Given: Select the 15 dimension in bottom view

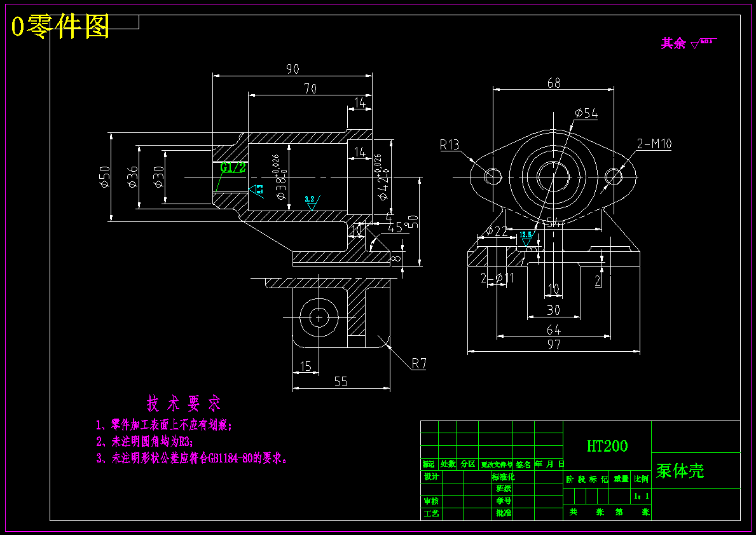Looking at the screenshot, I should pyautogui.click(x=306, y=366).
